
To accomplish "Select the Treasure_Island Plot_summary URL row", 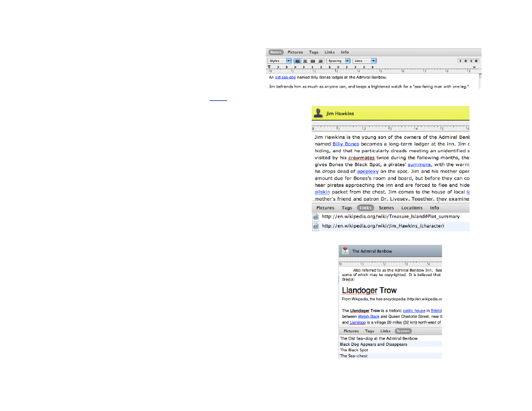I will click(390, 217).
